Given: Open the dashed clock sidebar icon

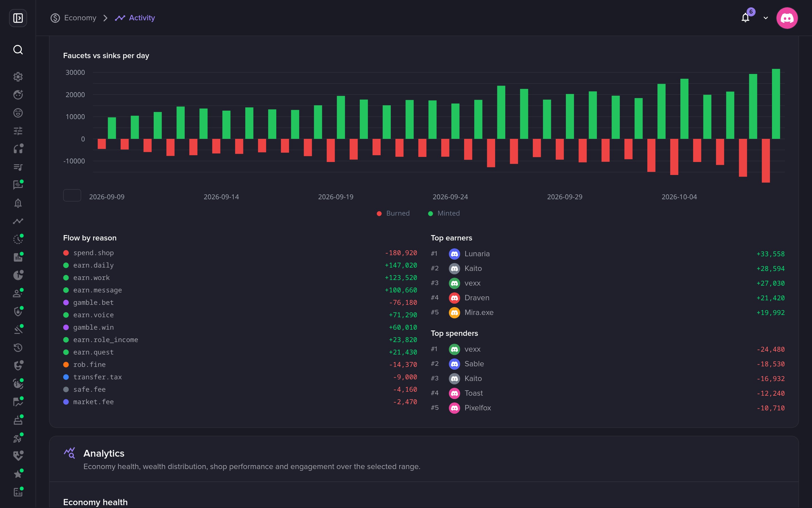Looking at the screenshot, I should click(18, 239).
